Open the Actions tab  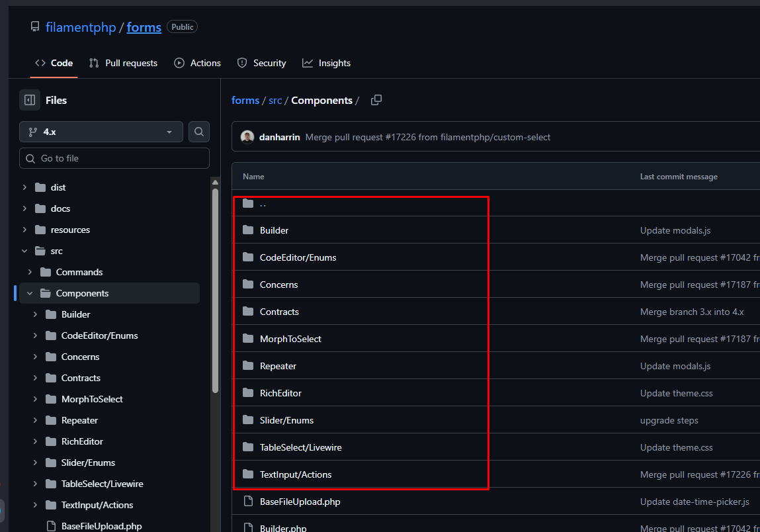(197, 63)
